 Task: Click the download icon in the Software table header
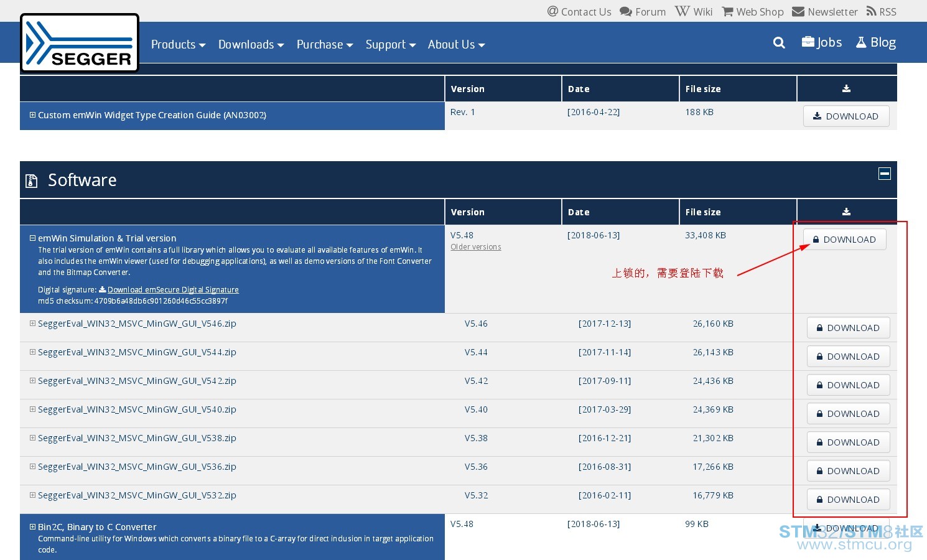pyautogui.click(x=846, y=212)
